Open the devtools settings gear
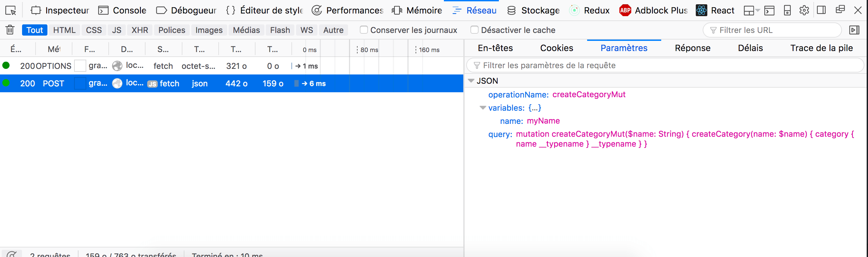The image size is (868, 257). (804, 11)
